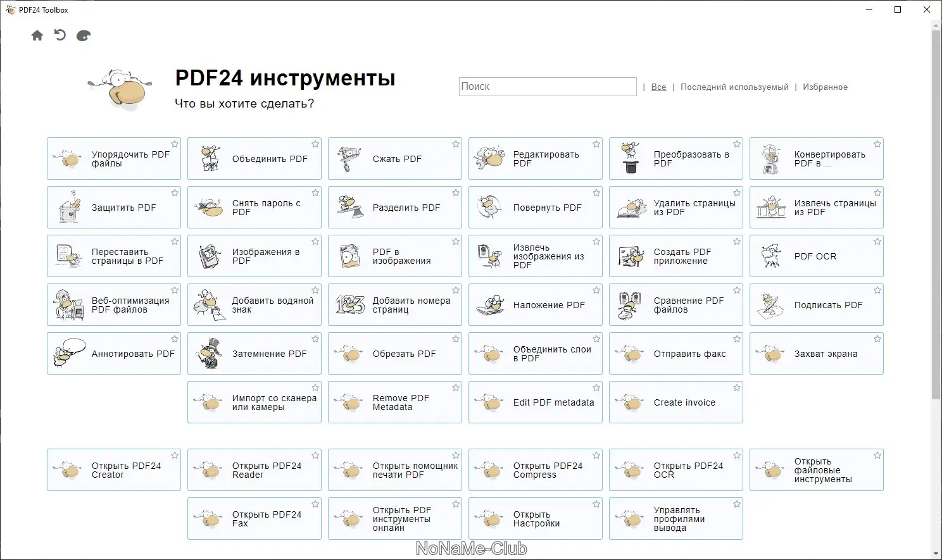942x560 pixels.
Task: Click the vertical scrollbar thumb
Action: 936,215
